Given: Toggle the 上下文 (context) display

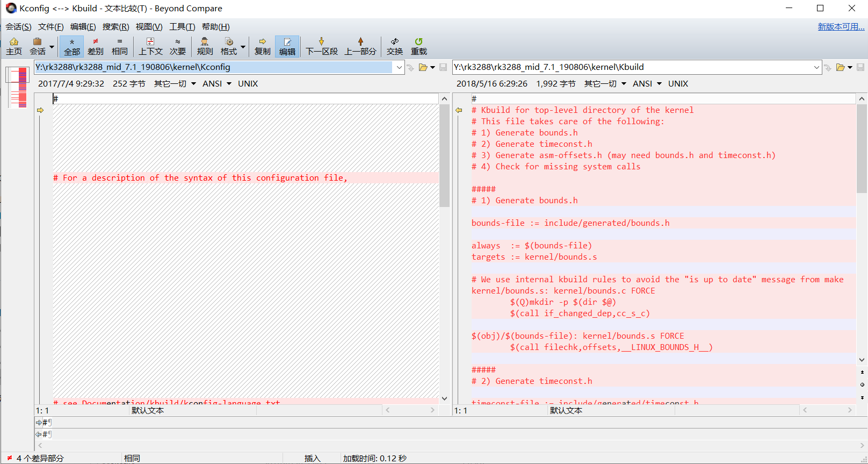Looking at the screenshot, I should point(150,47).
